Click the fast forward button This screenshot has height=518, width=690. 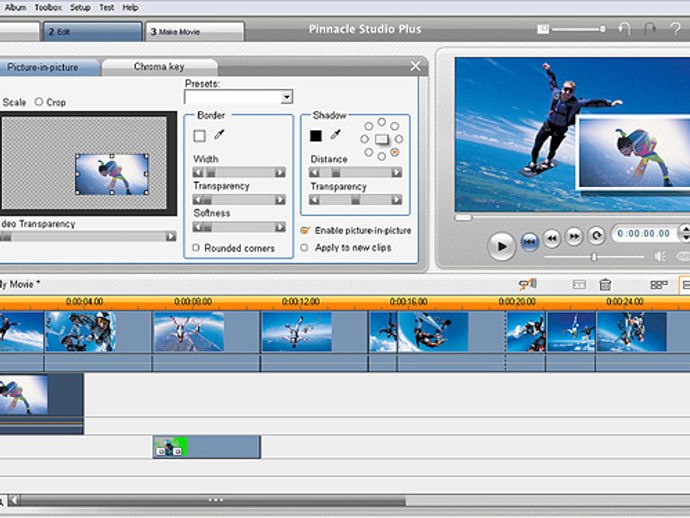[574, 237]
